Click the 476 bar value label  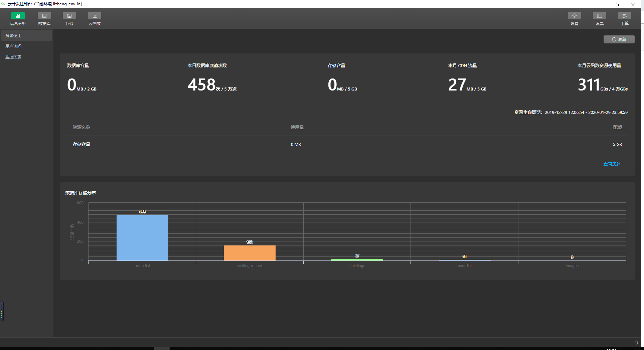142,212
